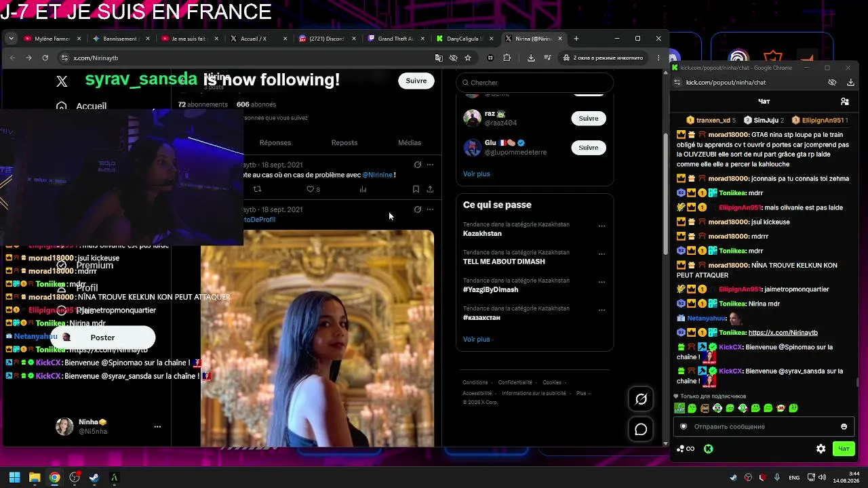Follow raz with the Suivre button
Viewport: 868px width, 488px height.
(589, 118)
